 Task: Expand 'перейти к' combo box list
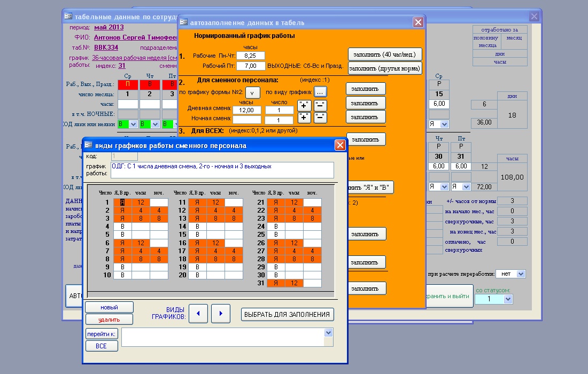coord(328,333)
